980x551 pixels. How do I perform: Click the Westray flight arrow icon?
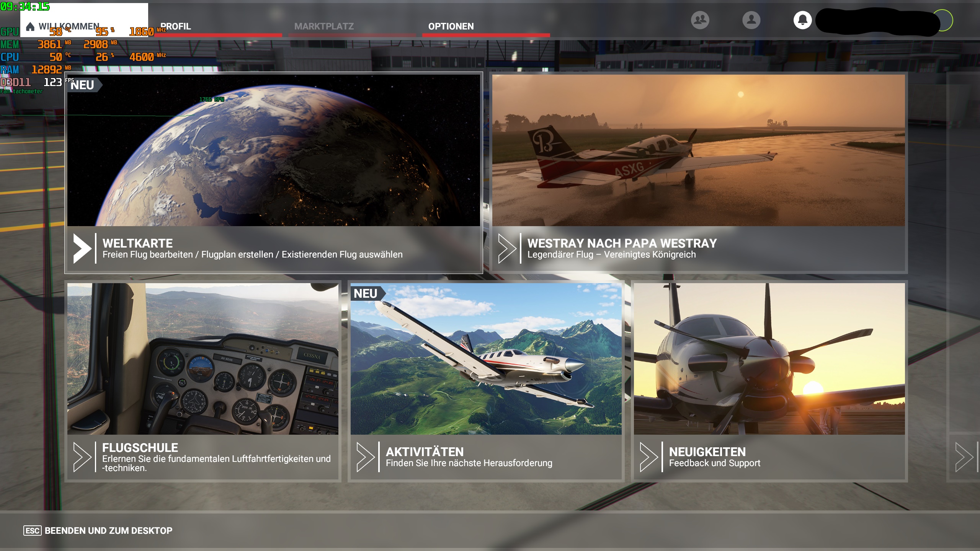[x=507, y=249]
